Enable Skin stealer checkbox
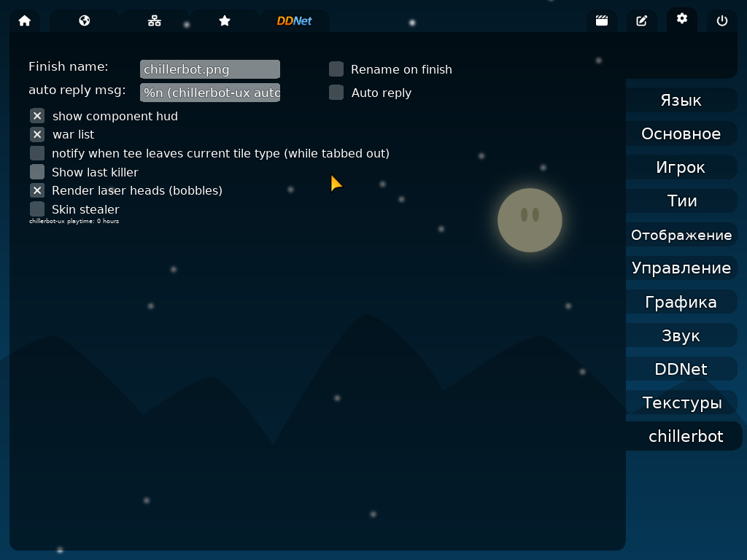The image size is (747, 560). tap(37, 209)
